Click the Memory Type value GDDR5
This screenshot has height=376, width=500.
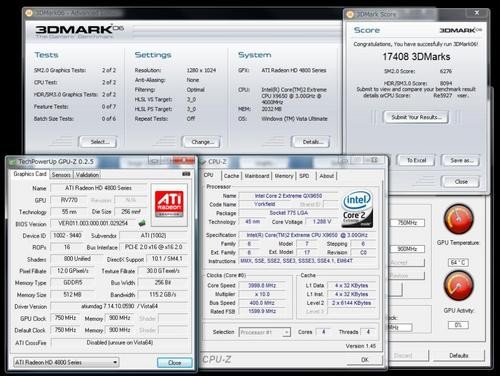73,282
